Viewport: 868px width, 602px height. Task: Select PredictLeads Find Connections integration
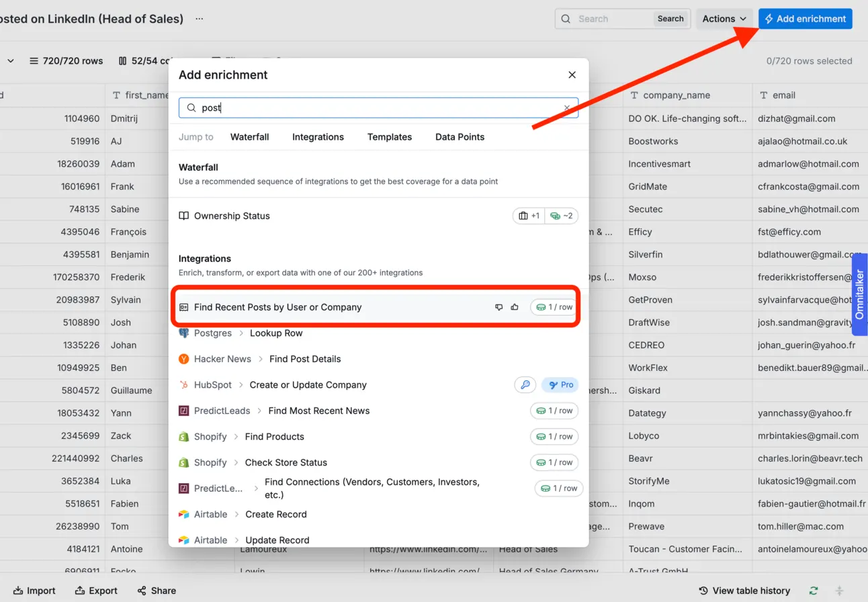[x=378, y=488]
